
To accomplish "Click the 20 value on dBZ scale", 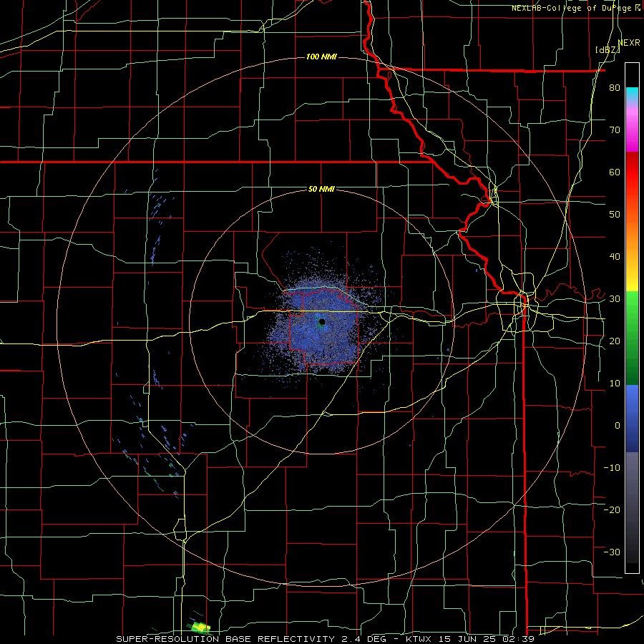I will pyautogui.click(x=615, y=341).
